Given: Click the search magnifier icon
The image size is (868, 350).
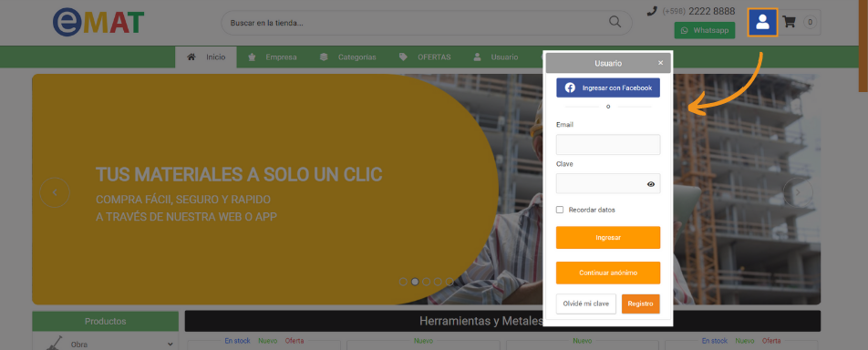Looking at the screenshot, I should (615, 22).
